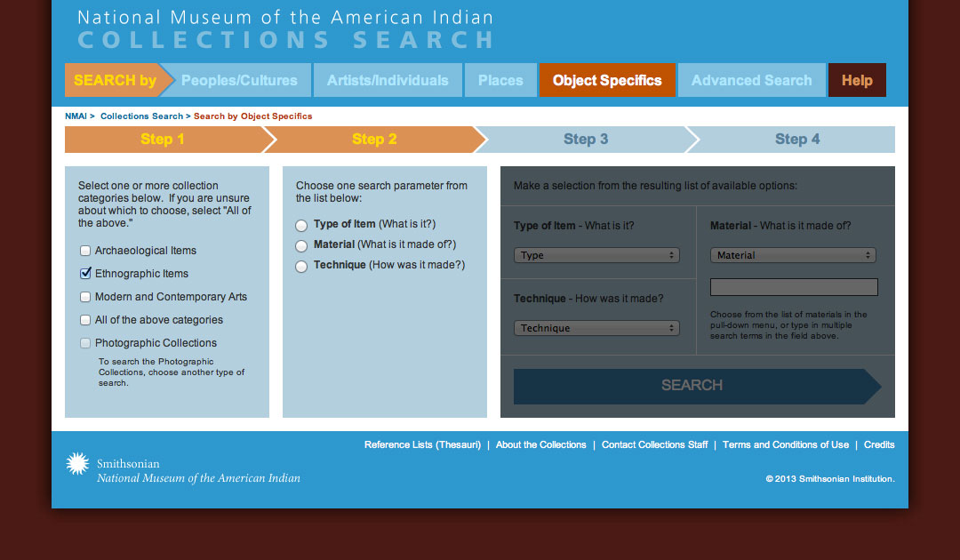Click the Smithsonian sunburst logo
The image size is (960, 560).
tap(78, 464)
